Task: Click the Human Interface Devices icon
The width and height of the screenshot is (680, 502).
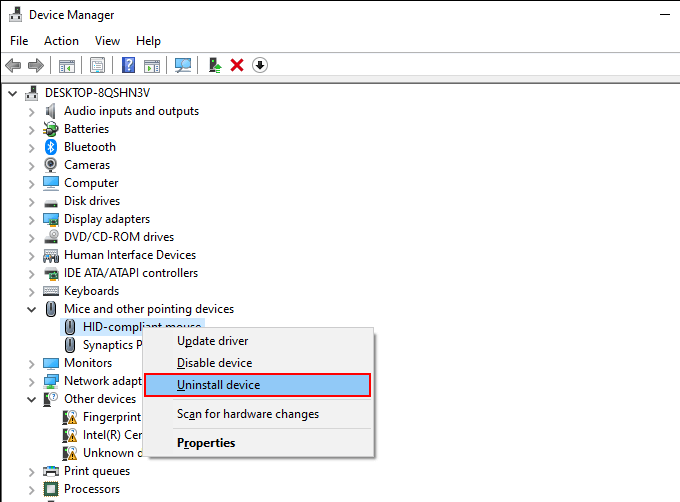Action: tap(51, 256)
